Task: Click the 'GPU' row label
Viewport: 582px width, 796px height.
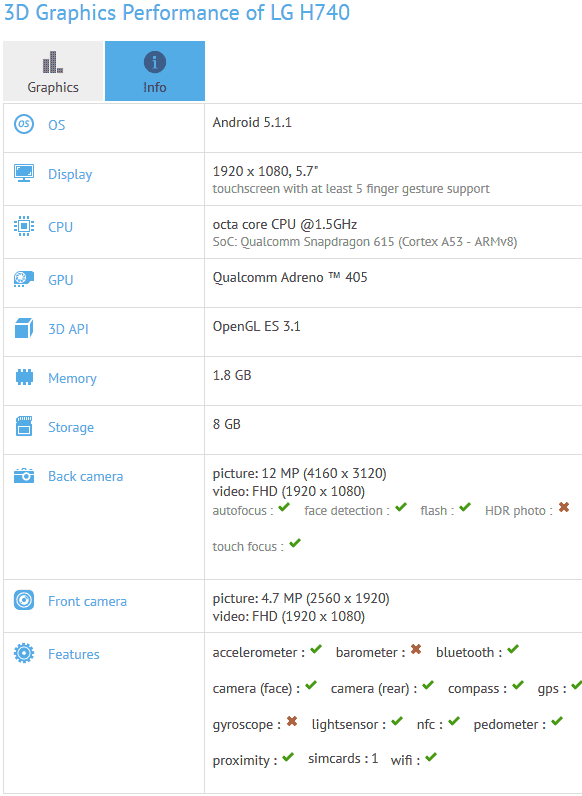Action: 60,280
